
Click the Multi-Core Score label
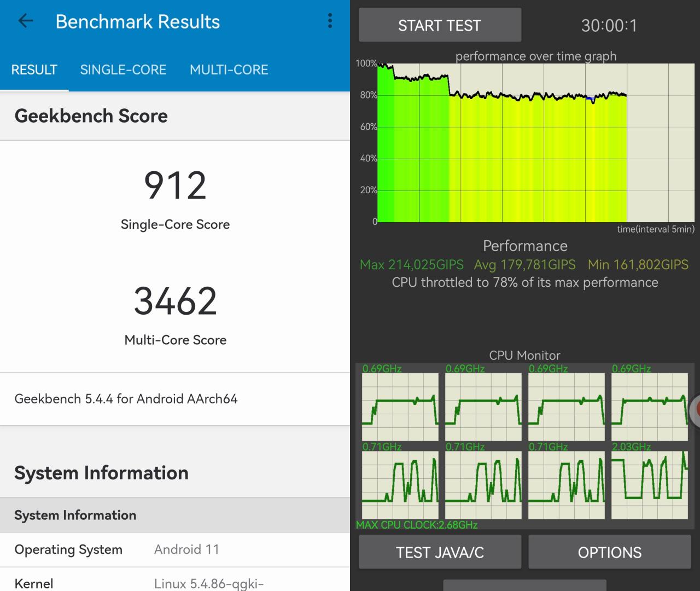coord(175,340)
